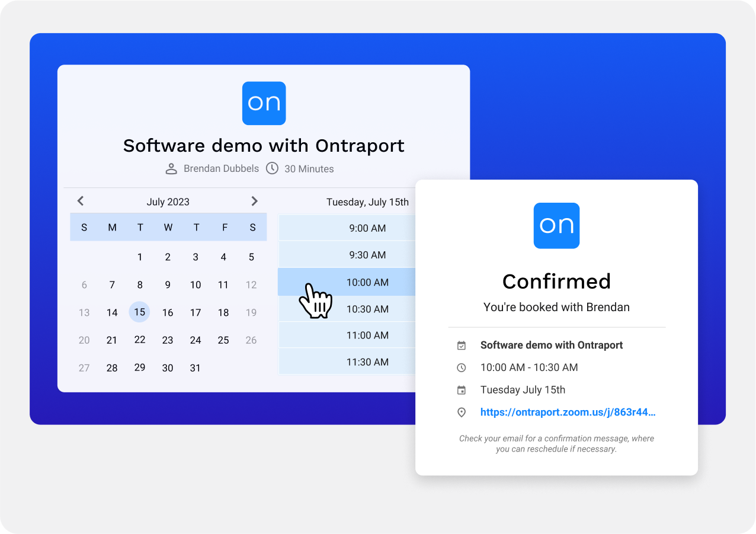Viewport: 756px width, 534px height.
Task: Pick July 10 on the calendar
Action: 196,285
